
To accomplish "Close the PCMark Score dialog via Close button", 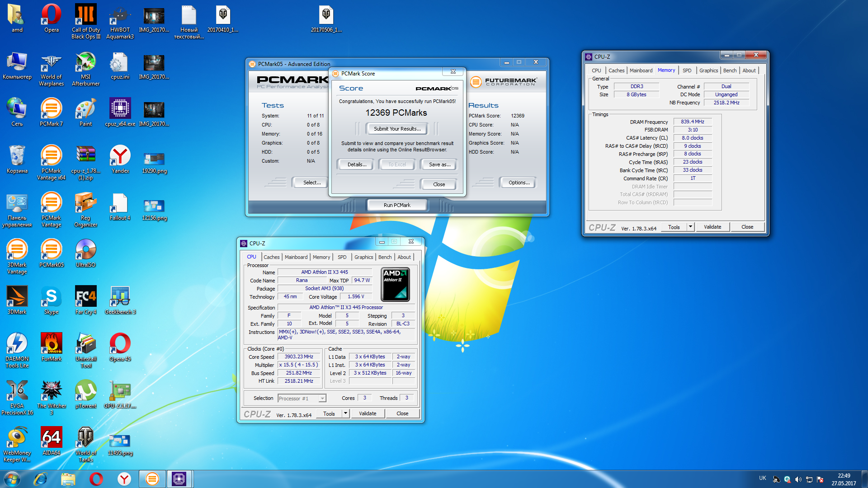I will point(439,184).
